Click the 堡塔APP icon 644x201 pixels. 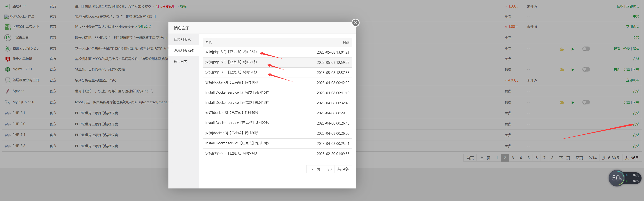point(8,6)
